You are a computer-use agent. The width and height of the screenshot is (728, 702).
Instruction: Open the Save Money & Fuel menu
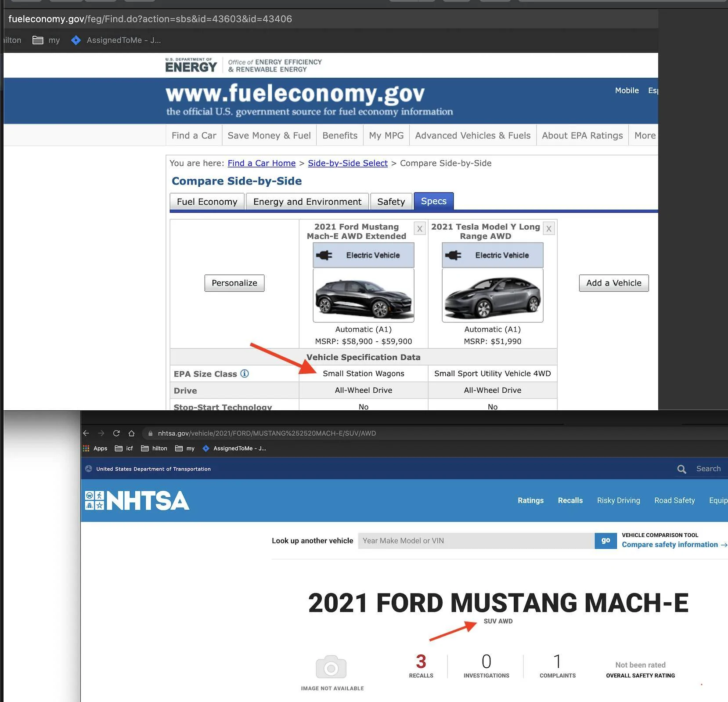[269, 135]
